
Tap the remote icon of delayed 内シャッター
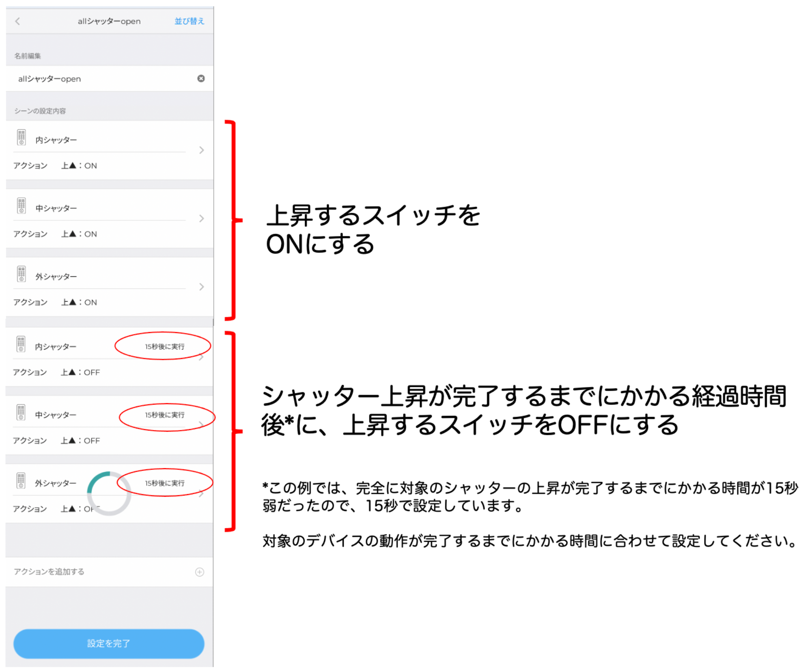tap(21, 344)
